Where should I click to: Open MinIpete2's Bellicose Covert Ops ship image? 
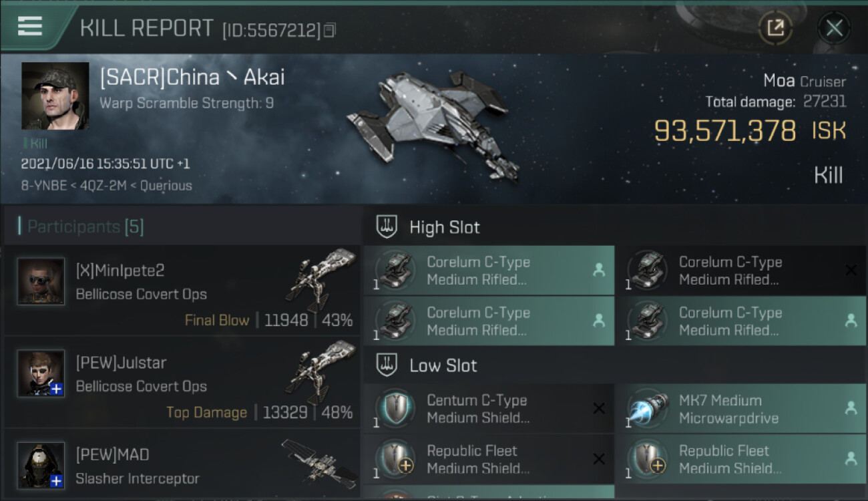point(320,280)
